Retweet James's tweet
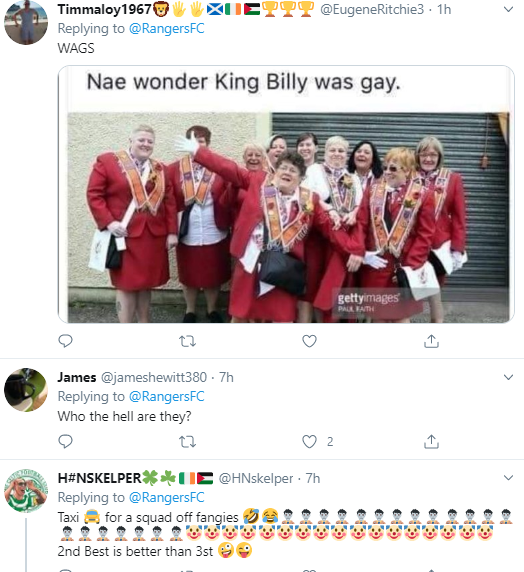 coord(188,442)
